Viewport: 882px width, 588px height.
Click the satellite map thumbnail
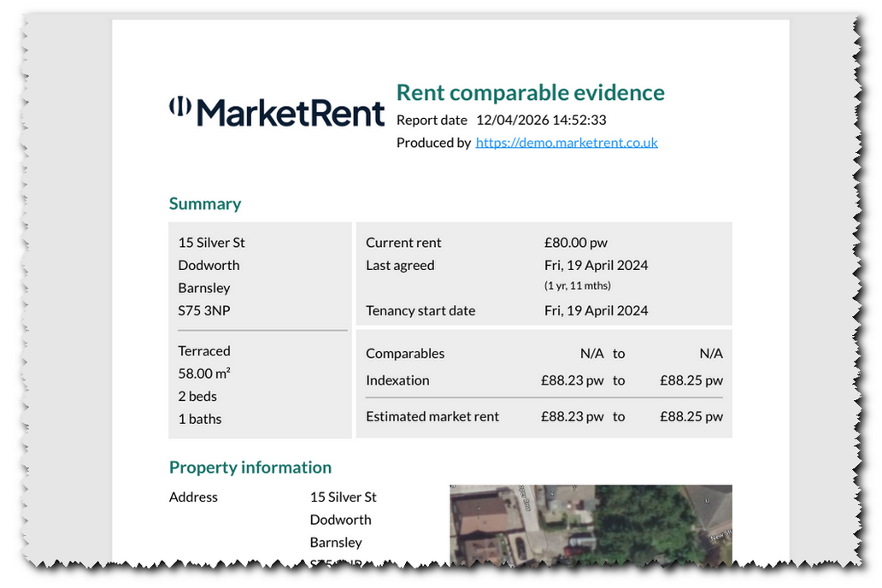(591, 525)
